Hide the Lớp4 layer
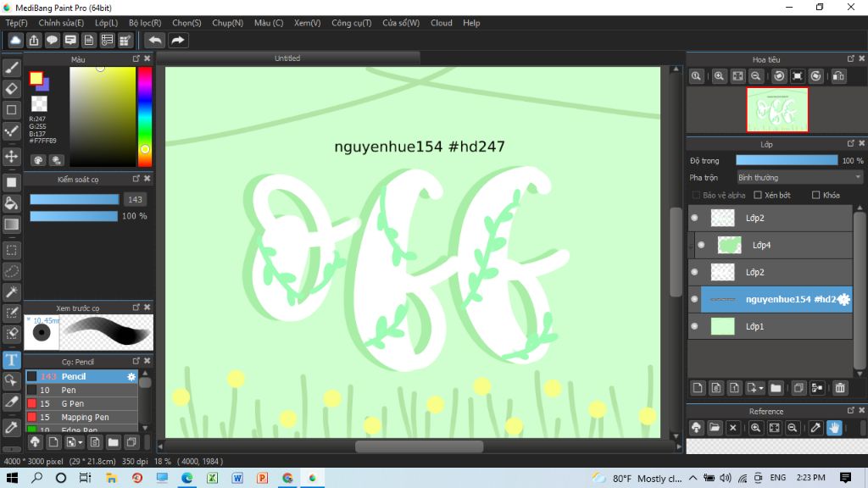 (x=701, y=245)
